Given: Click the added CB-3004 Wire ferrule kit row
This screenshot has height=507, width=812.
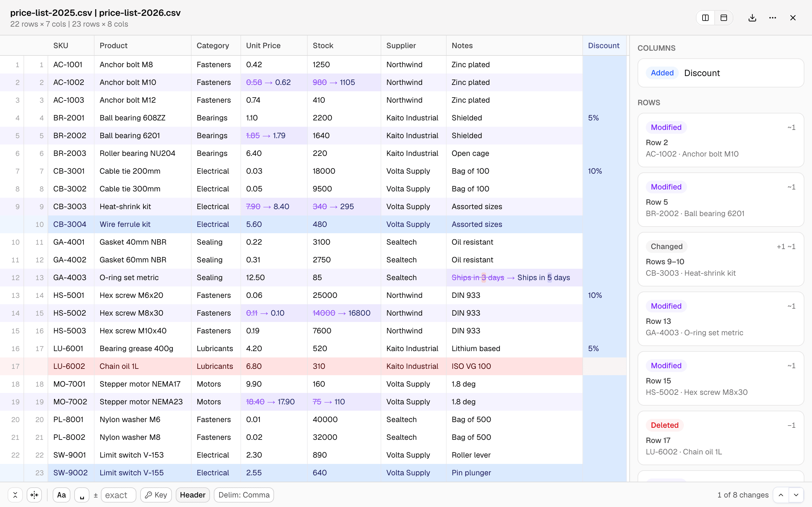Looking at the screenshot, I should pyautogui.click(x=291, y=224).
